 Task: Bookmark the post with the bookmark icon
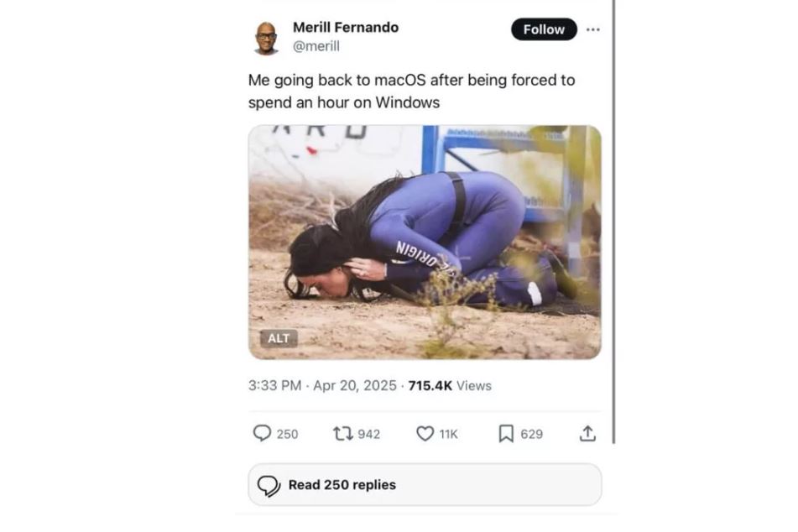pos(506,434)
